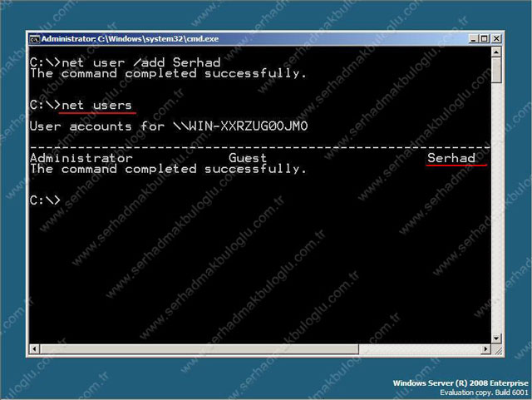Click the vertical scrollbar up arrow
532x400 pixels.
pos(496,53)
